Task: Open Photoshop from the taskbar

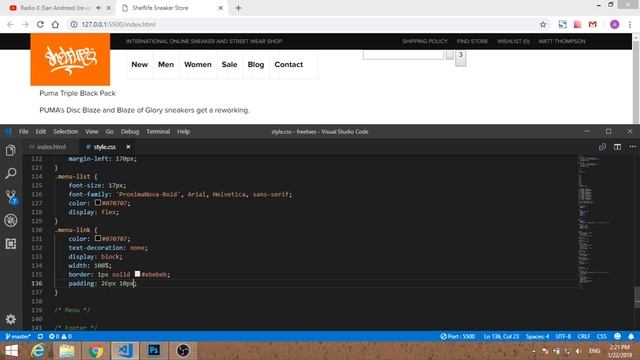Action: point(154,351)
